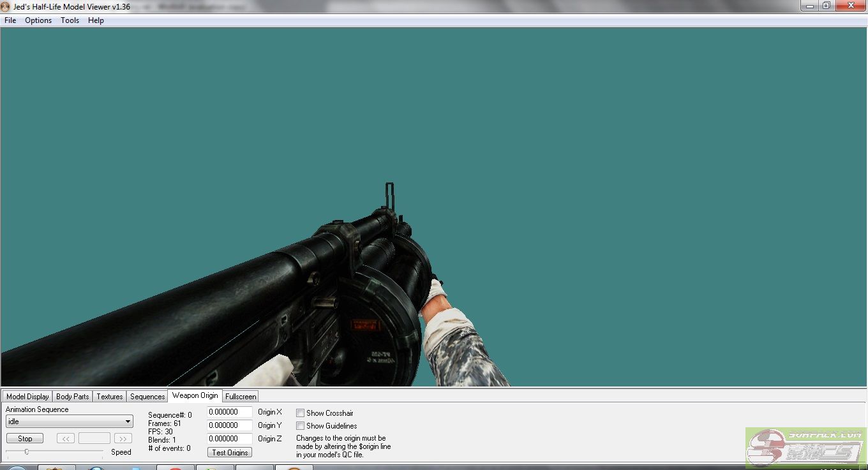The image size is (868, 470).
Task: Minimize the Model Viewer window
Action: (809, 5)
